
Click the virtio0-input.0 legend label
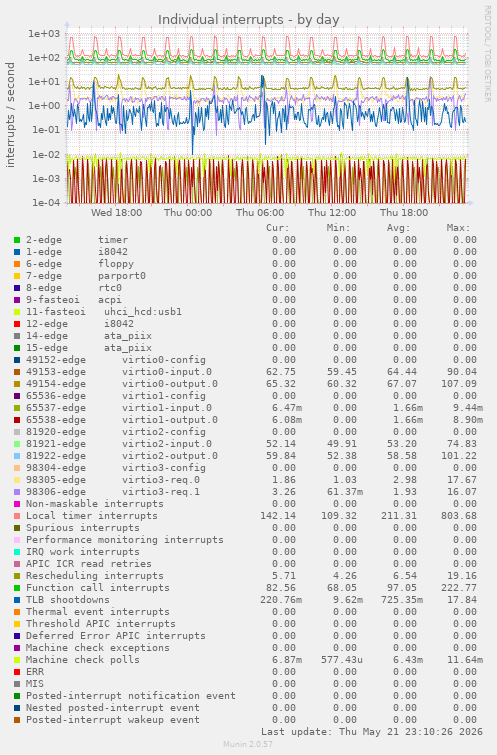(x=167, y=372)
